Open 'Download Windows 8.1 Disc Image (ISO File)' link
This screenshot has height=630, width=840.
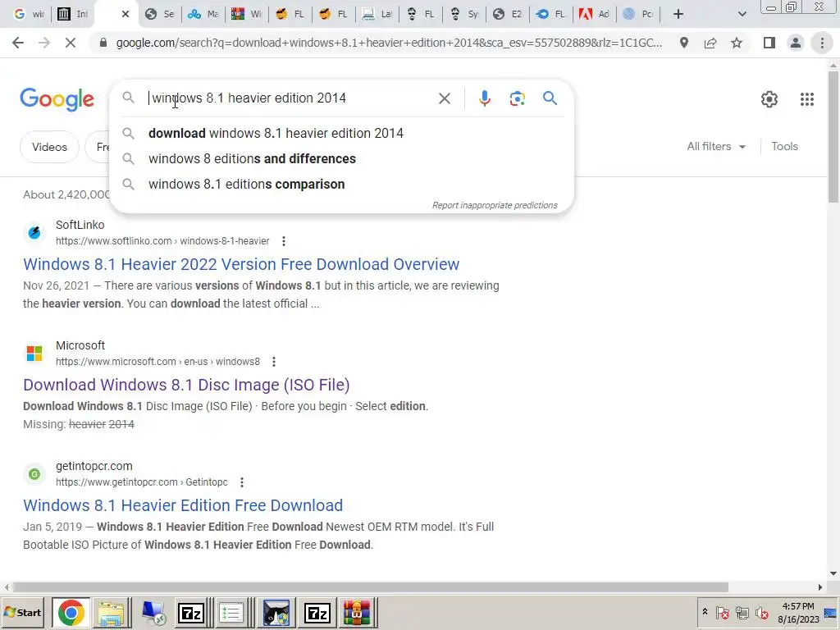(x=186, y=385)
